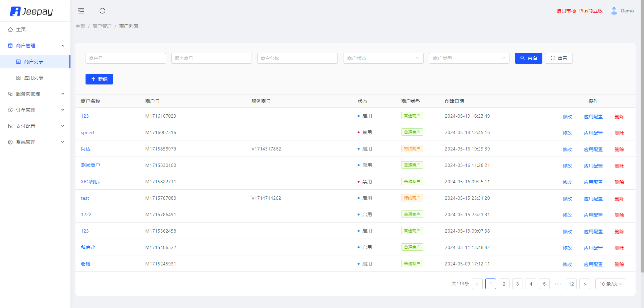Image resolution: width=644 pixels, height=308 pixels.
Task: Select 商户列表 in the sidebar
Action: pyautogui.click(x=34, y=62)
